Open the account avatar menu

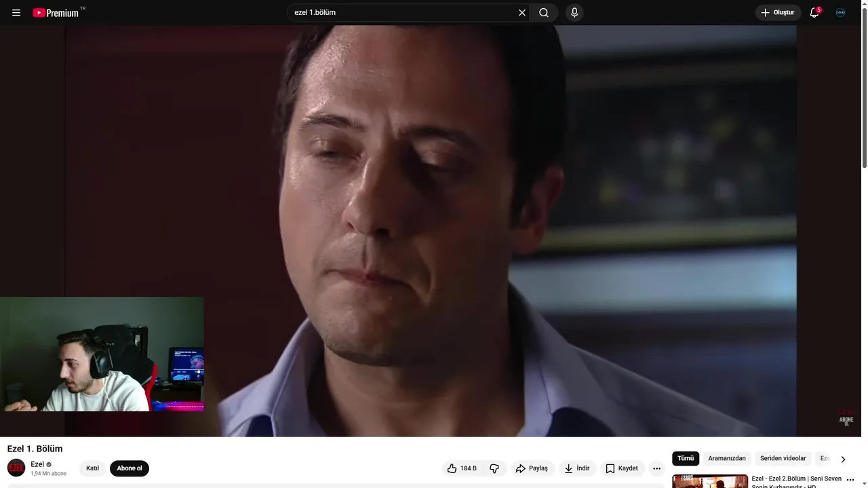click(x=841, y=13)
